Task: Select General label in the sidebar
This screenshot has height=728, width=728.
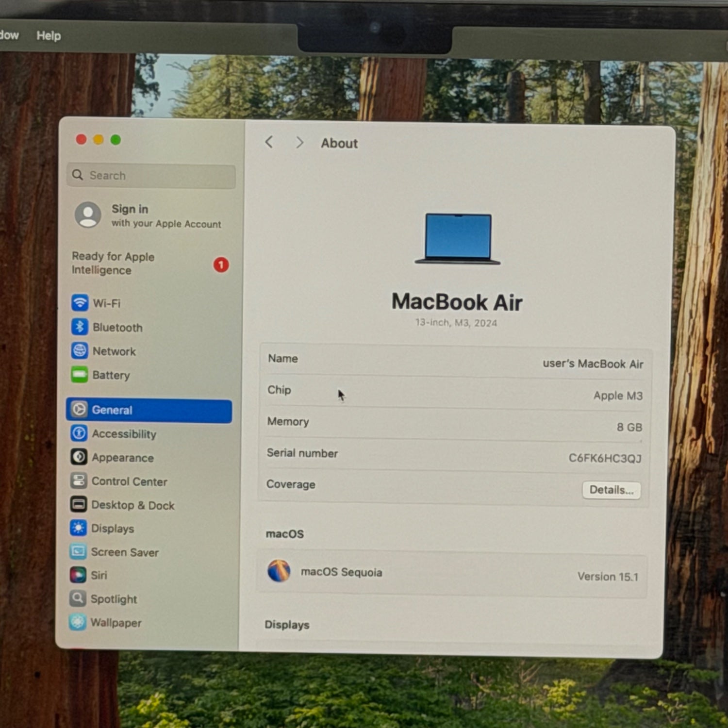Action: click(112, 410)
